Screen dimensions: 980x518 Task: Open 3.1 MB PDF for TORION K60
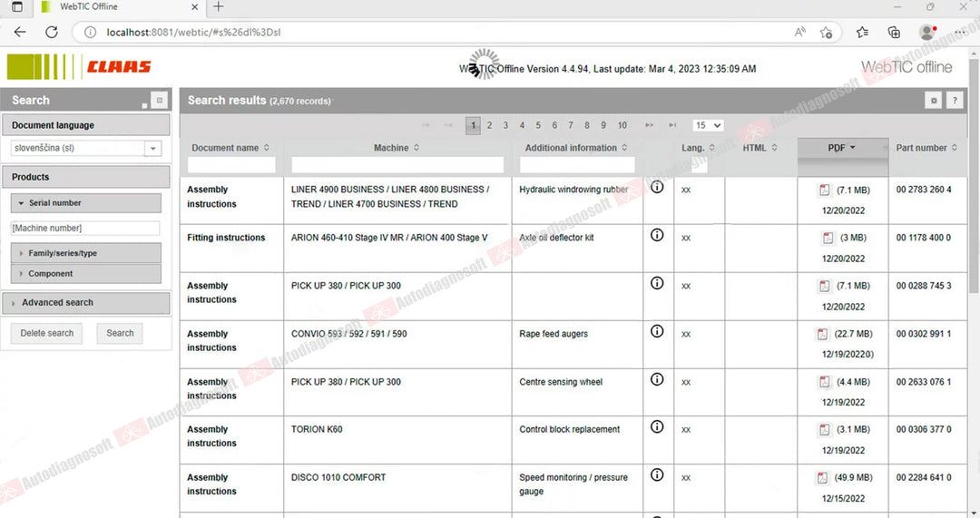(824, 429)
